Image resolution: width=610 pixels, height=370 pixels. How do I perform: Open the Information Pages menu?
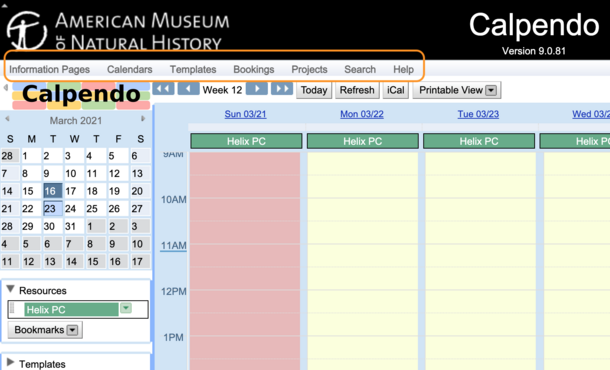[x=49, y=69]
